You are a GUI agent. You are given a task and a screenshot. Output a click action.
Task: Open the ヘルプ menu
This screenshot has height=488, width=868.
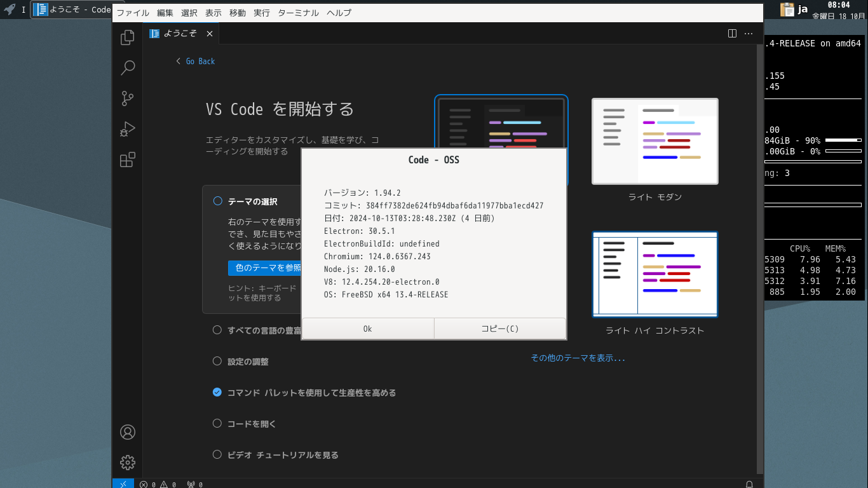click(x=339, y=13)
